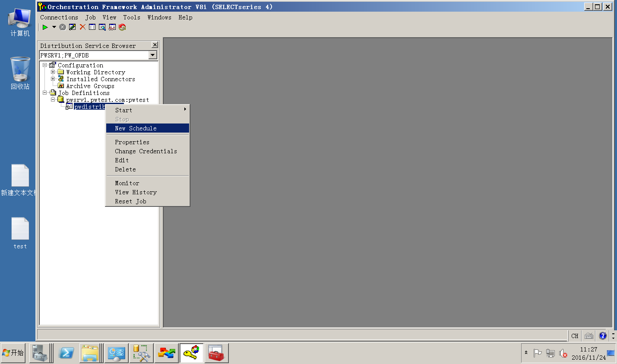Choose View History from context menu

tap(148, 192)
